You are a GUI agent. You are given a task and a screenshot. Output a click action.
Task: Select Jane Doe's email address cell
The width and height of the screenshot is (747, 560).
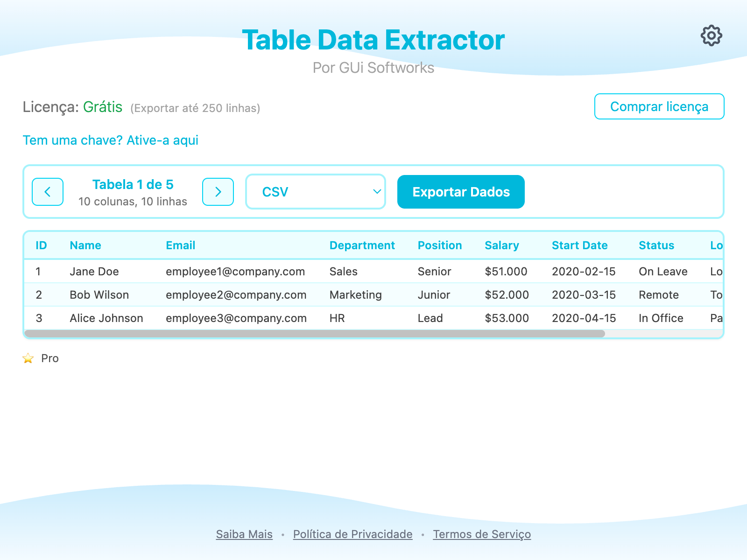pos(235,271)
